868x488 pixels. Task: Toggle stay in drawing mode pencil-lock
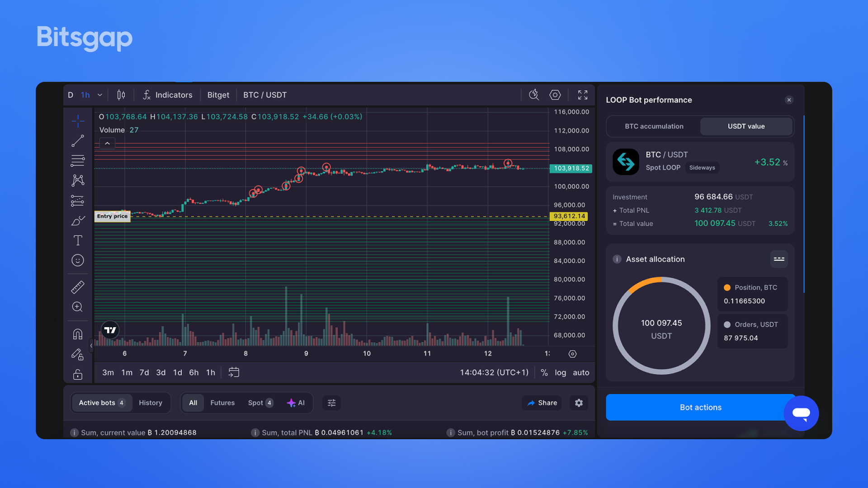coord(78,354)
